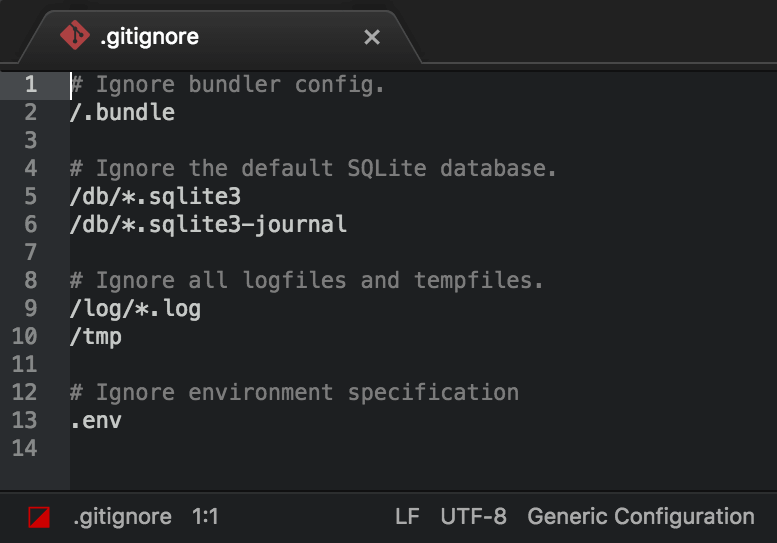Place cursor on the /.bundle line
777x543 pixels.
pos(122,112)
